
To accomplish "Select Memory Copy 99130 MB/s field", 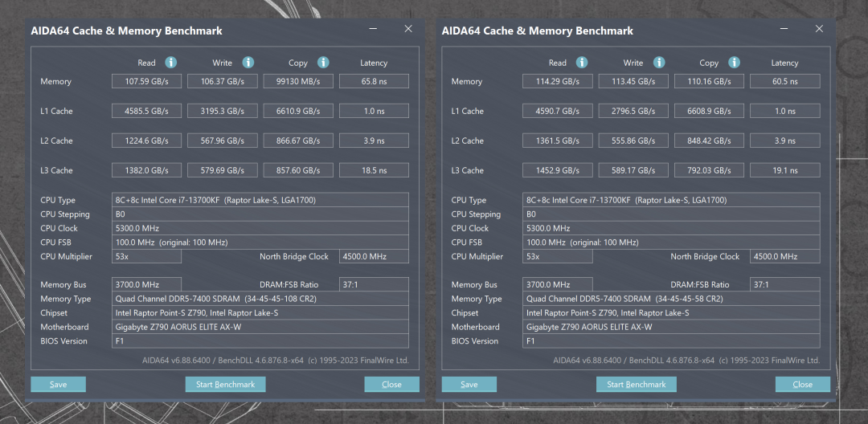I will (298, 81).
